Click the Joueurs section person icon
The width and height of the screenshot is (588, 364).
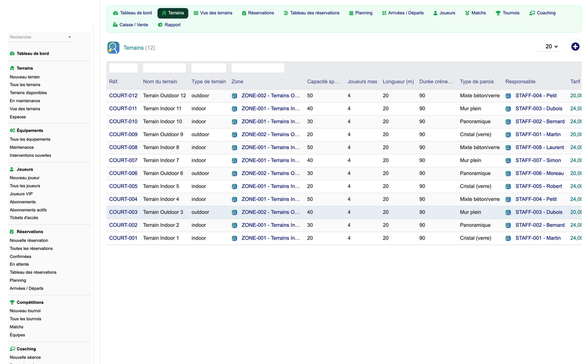(12, 170)
